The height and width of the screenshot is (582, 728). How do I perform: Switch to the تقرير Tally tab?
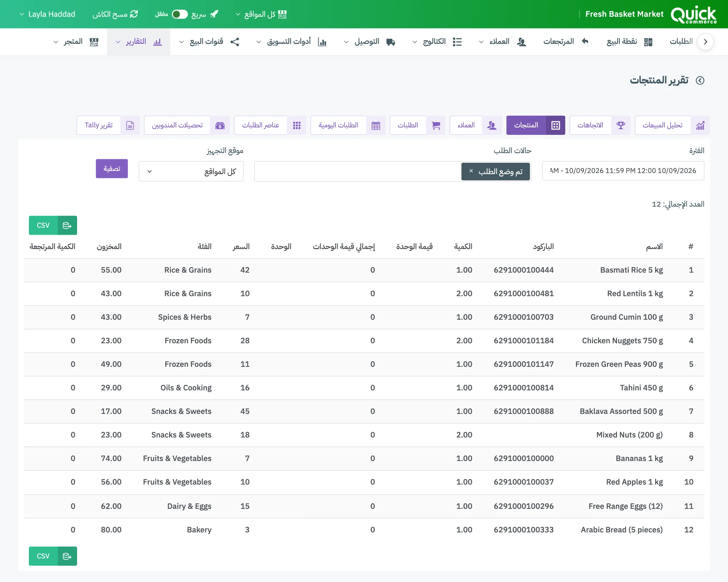(x=108, y=125)
